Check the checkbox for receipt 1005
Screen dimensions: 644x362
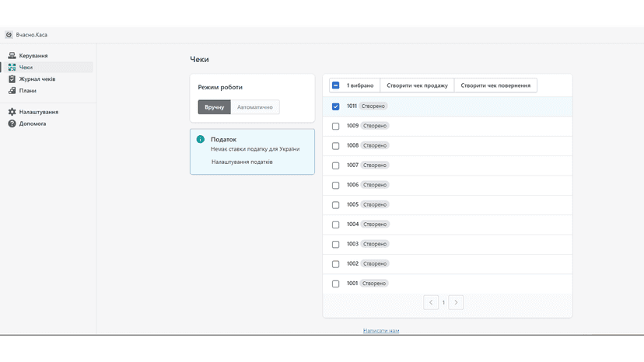tap(335, 205)
